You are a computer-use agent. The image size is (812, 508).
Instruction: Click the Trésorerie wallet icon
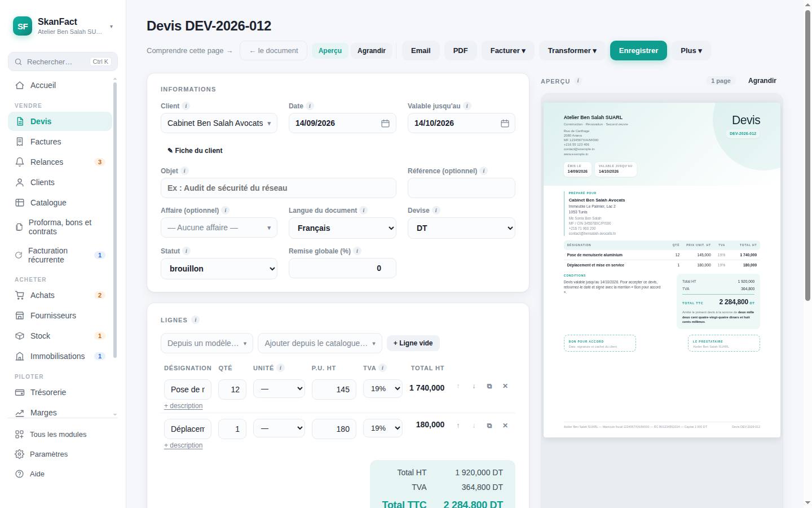[x=20, y=392]
